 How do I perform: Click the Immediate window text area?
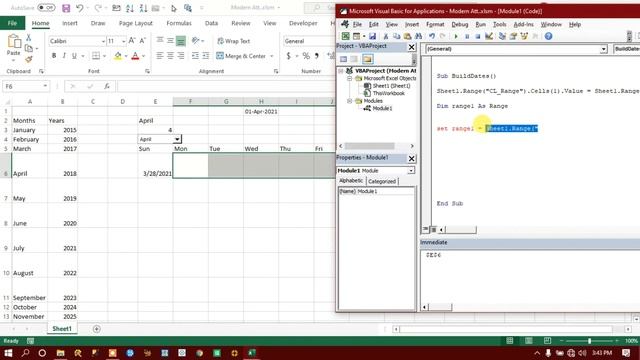click(530, 276)
